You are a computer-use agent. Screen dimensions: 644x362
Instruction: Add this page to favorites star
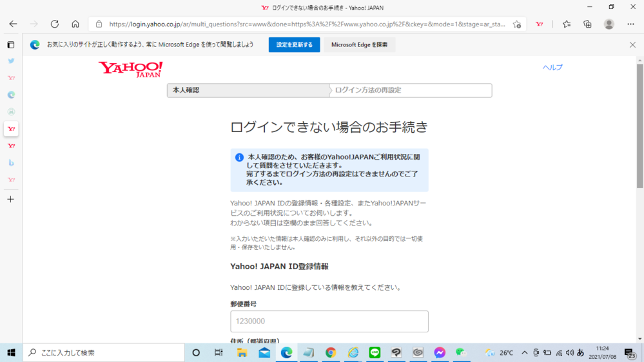point(516,24)
